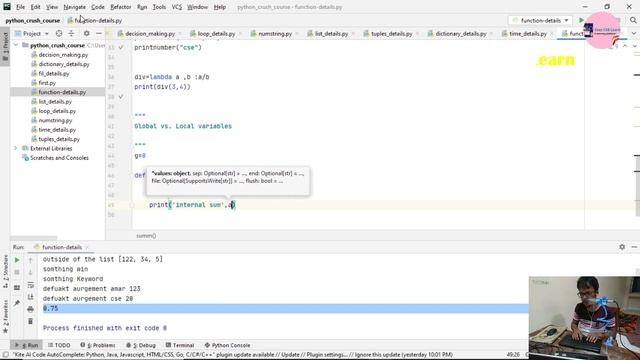Image resolution: width=640 pixels, height=360 pixels.
Task: Stop the running process in Run panel
Action: pyautogui.click(x=17, y=272)
